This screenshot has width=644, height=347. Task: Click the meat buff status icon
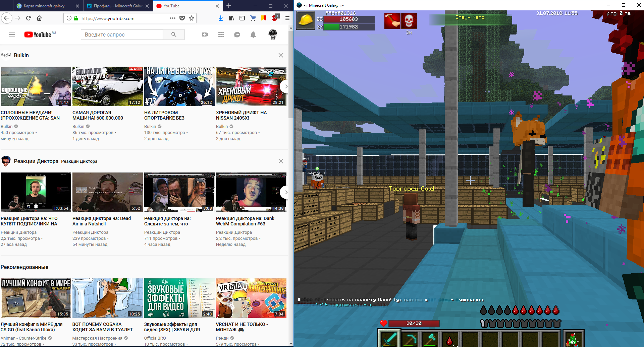[392, 21]
